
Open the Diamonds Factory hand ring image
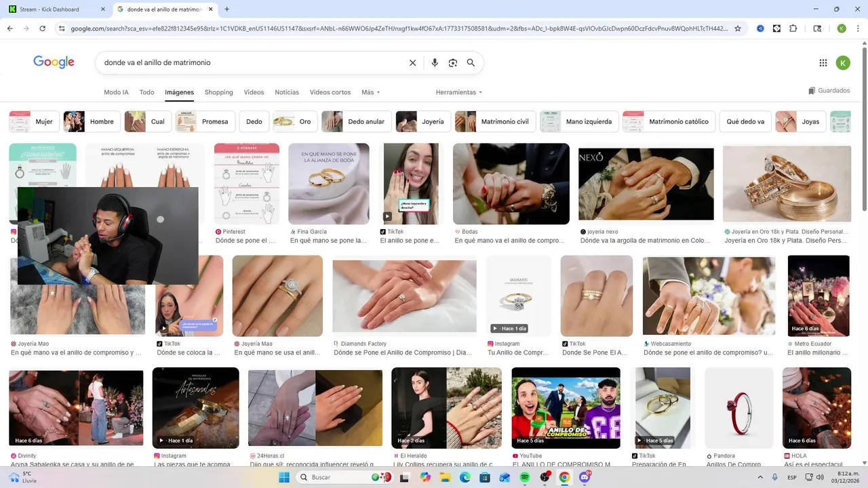404,296
